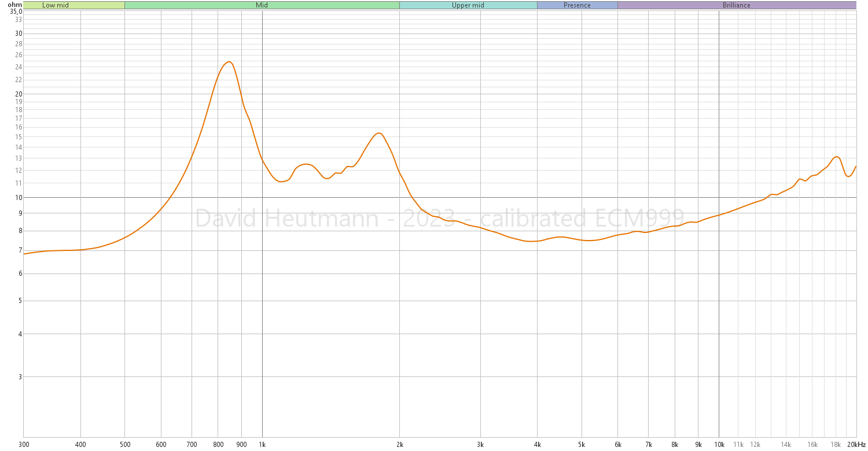Click the 500 Hz axis label
868x451 pixels.
tap(124, 445)
